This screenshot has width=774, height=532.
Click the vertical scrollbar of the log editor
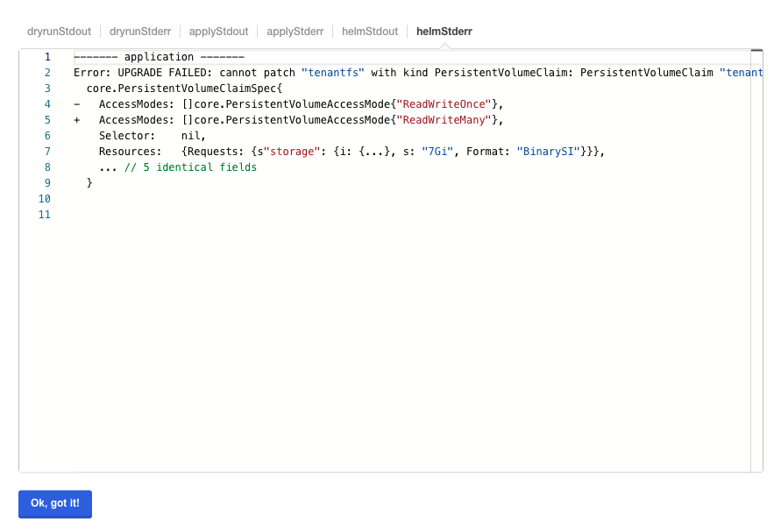tap(756, 260)
